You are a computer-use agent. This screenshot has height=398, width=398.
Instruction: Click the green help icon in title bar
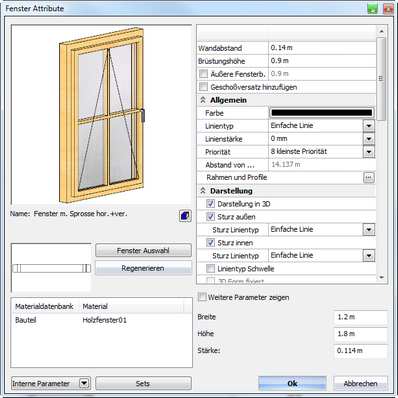click(372, 9)
